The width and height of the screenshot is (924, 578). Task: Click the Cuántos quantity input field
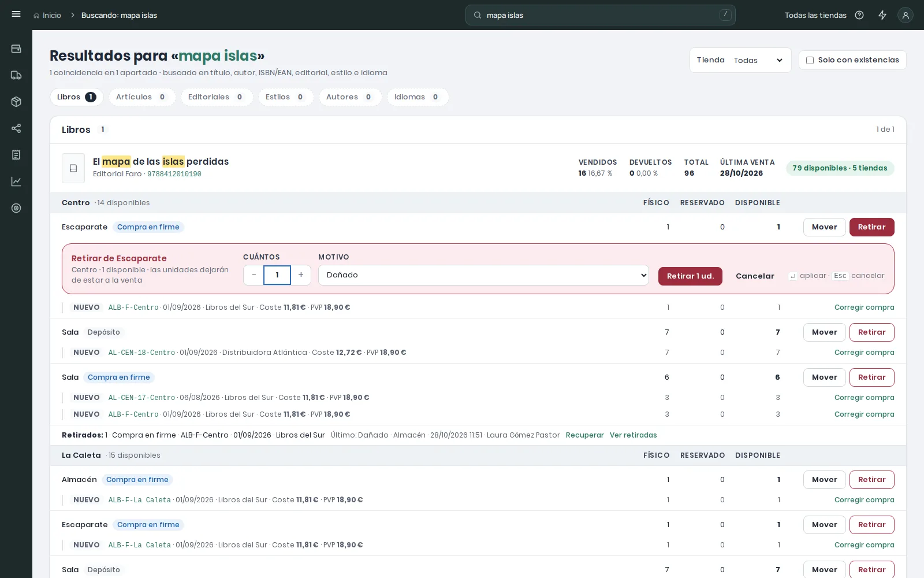(x=277, y=275)
